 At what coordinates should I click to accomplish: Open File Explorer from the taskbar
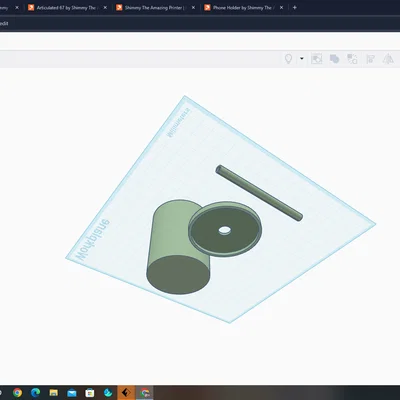[53, 393]
